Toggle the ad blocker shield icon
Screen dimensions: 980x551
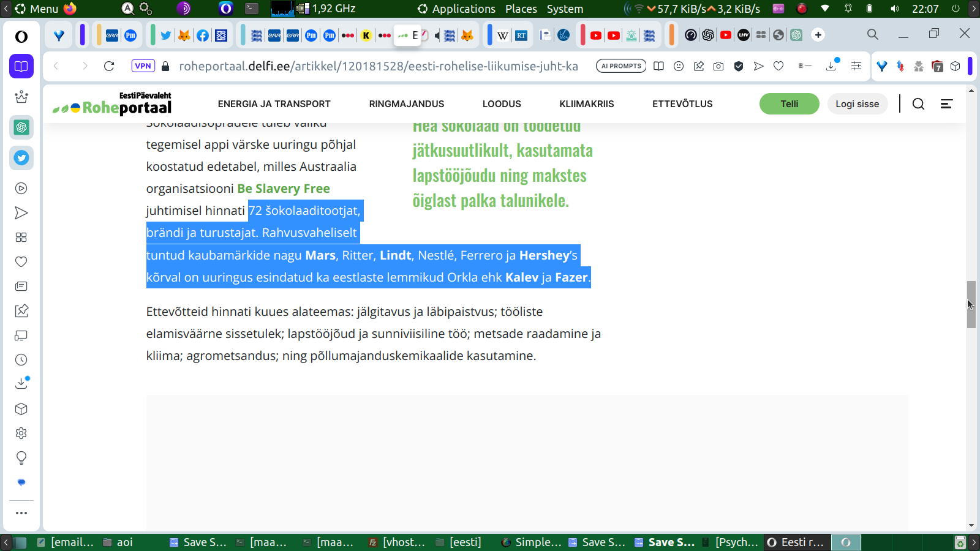pos(739,66)
